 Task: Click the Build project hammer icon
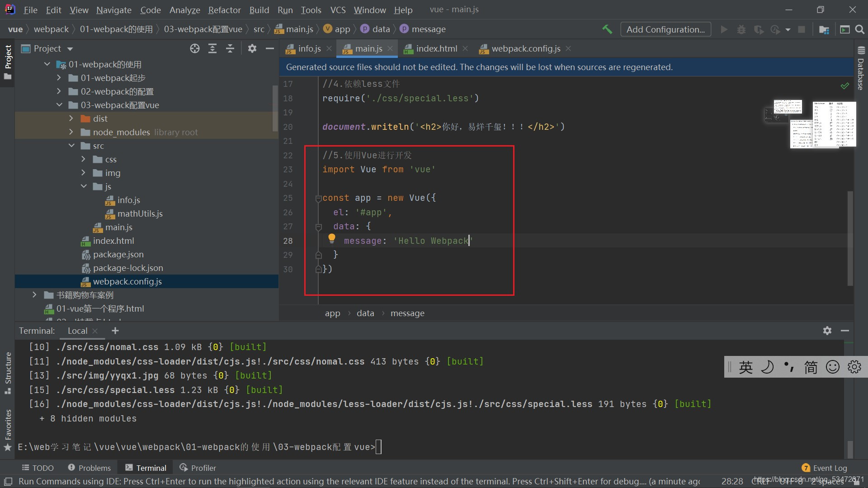pyautogui.click(x=607, y=29)
